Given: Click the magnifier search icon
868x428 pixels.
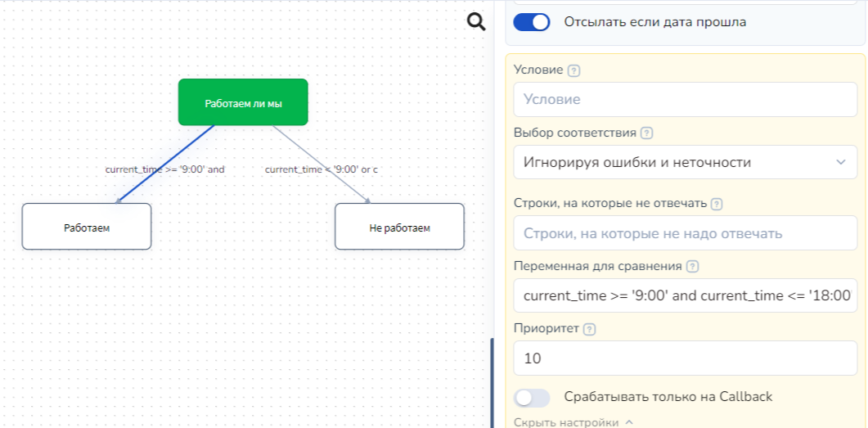Looking at the screenshot, I should point(476,21).
